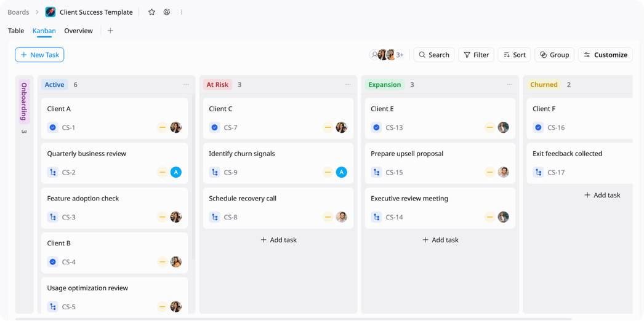Click the subtask icon on CS-9

(x=214, y=172)
